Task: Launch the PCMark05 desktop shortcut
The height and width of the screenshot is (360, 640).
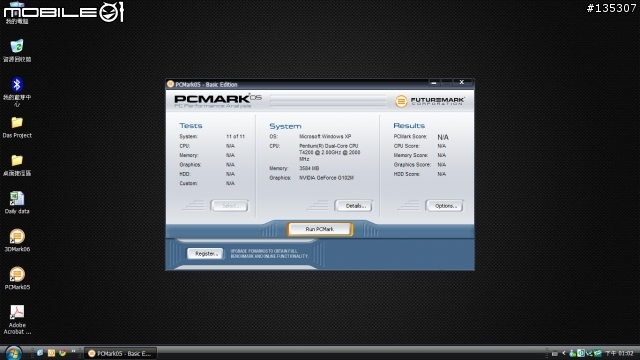Action: [17, 278]
